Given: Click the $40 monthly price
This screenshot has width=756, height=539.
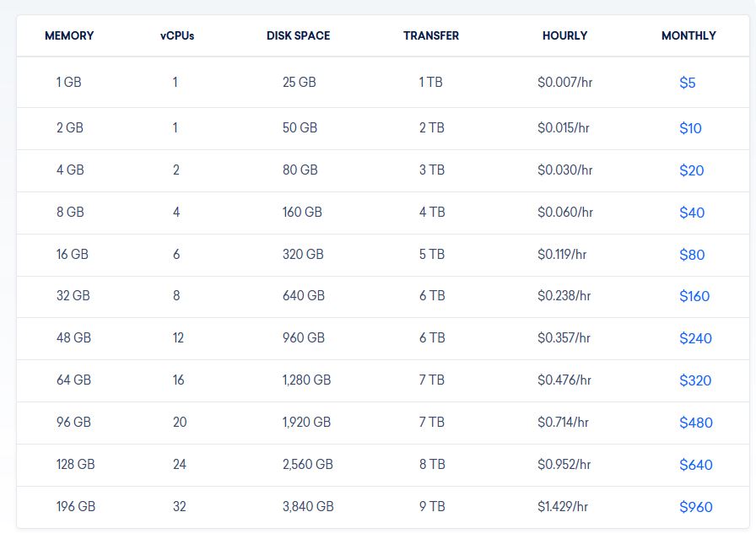Looking at the screenshot, I should pos(692,213).
